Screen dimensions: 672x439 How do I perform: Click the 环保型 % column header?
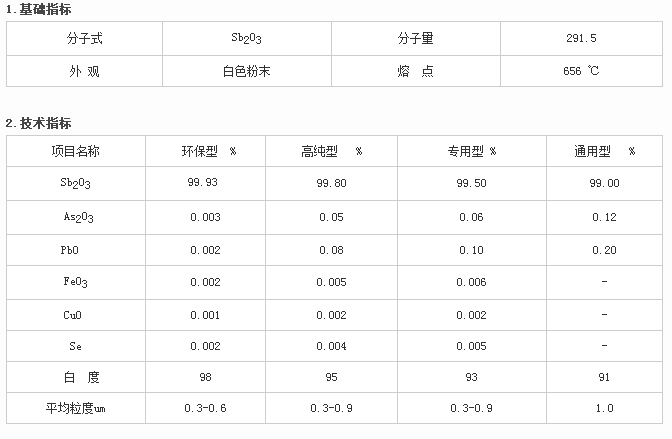tap(205, 151)
